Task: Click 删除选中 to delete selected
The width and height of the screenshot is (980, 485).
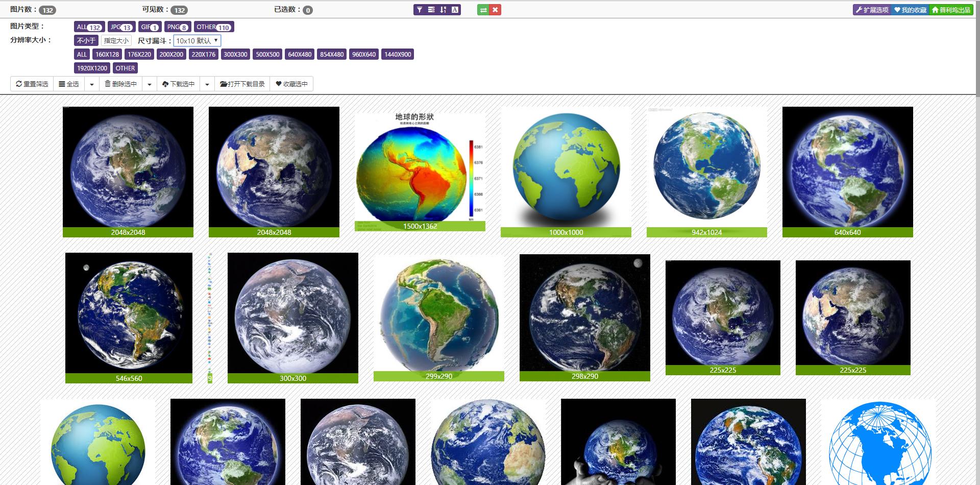Action: [x=121, y=84]
